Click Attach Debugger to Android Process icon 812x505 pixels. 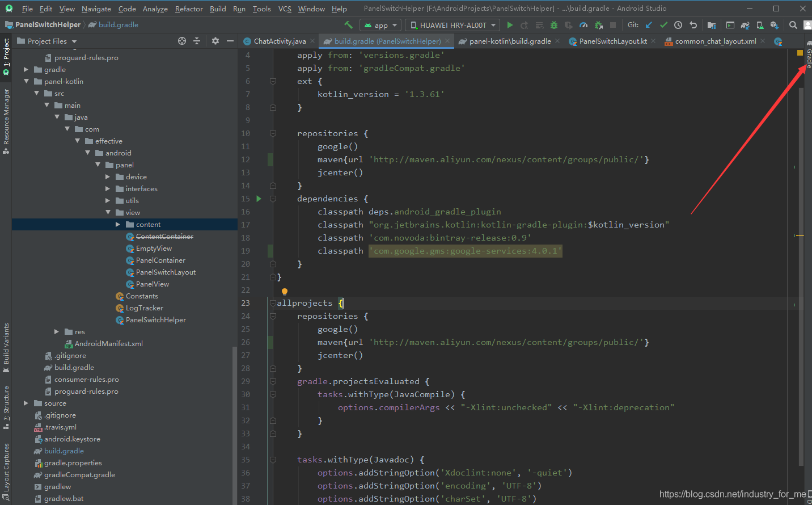tap(598, 25)
